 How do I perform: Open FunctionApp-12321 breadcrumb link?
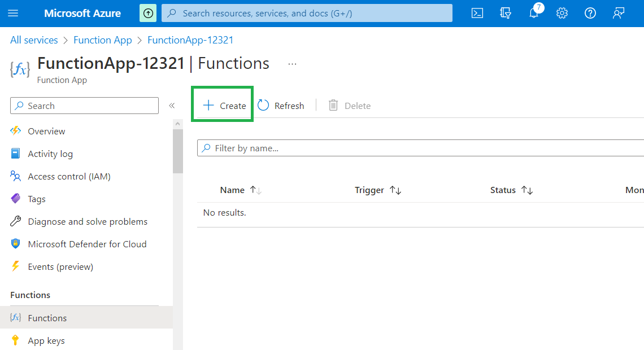click(x=190, y=40)
